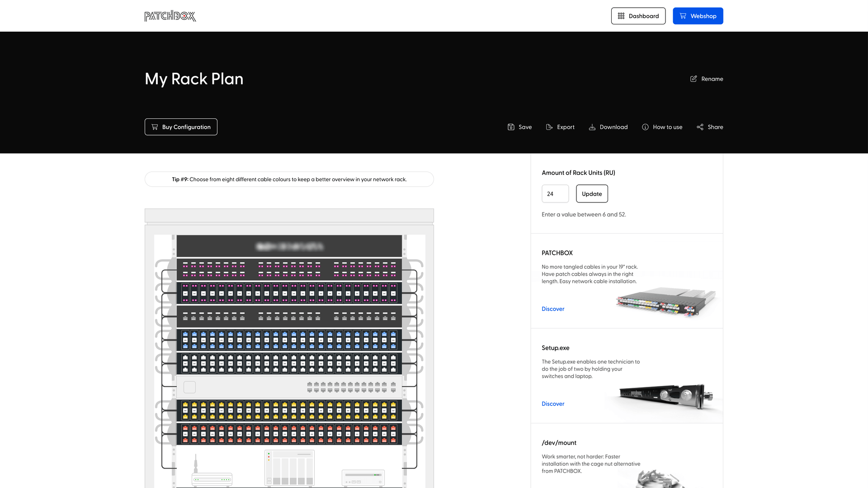Click the Rename pencil icon
Screen dimensions: 868x488
click(693, 79)
